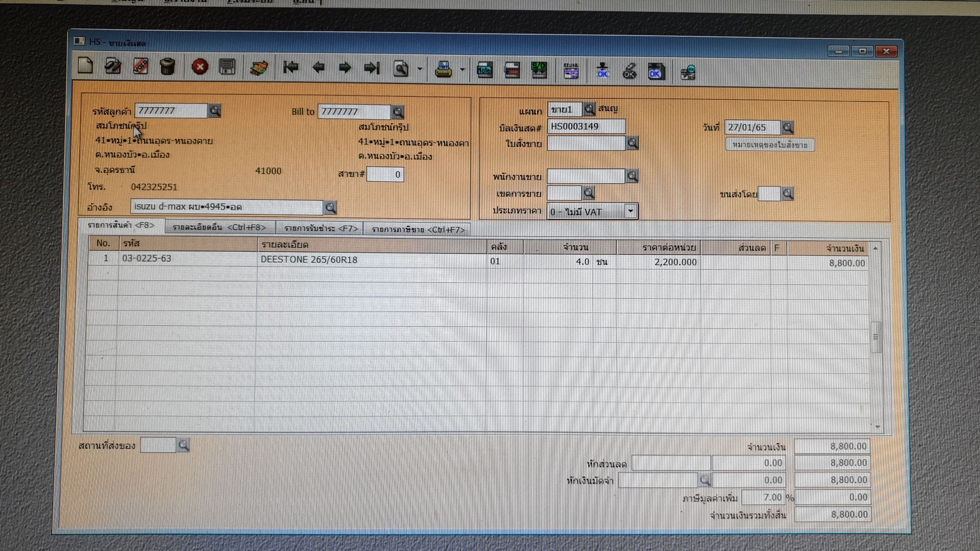Click quantity cell 4.0

tap(557, 262)
